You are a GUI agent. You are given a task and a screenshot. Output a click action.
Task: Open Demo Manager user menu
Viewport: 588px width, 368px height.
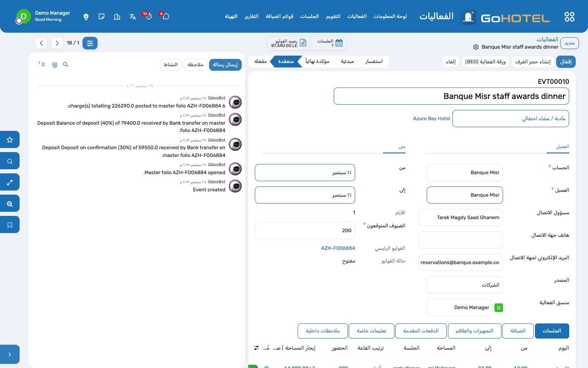click(43, 16)
